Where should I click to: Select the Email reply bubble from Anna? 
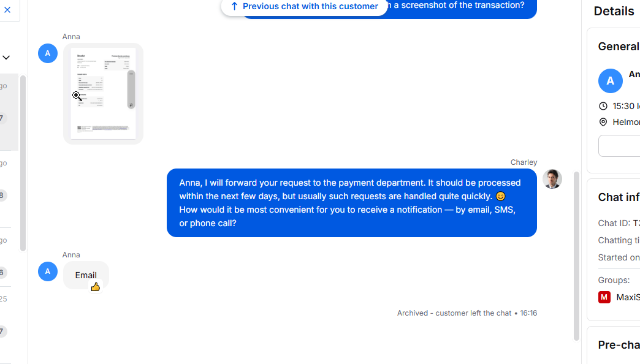pos(86,275)
